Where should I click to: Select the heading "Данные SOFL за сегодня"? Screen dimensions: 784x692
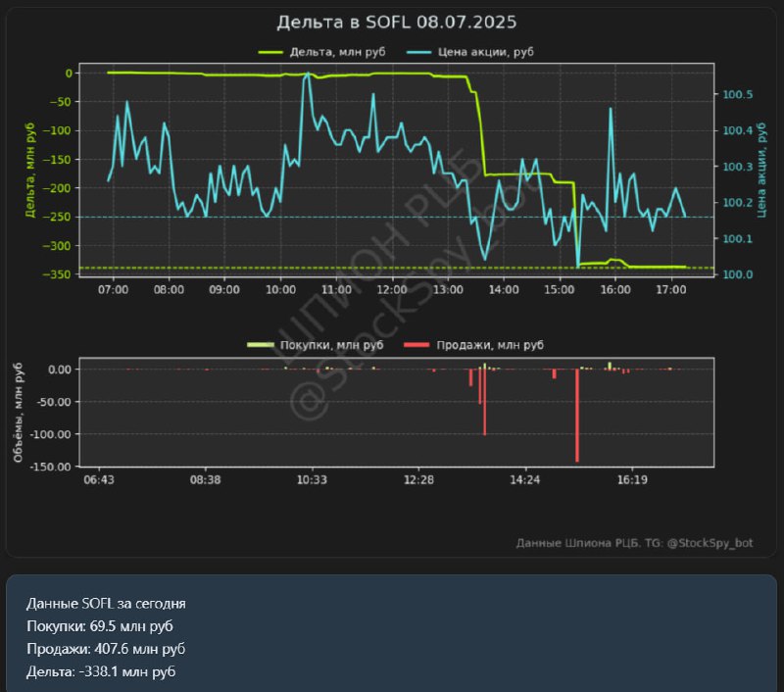[x=106, y=604]
